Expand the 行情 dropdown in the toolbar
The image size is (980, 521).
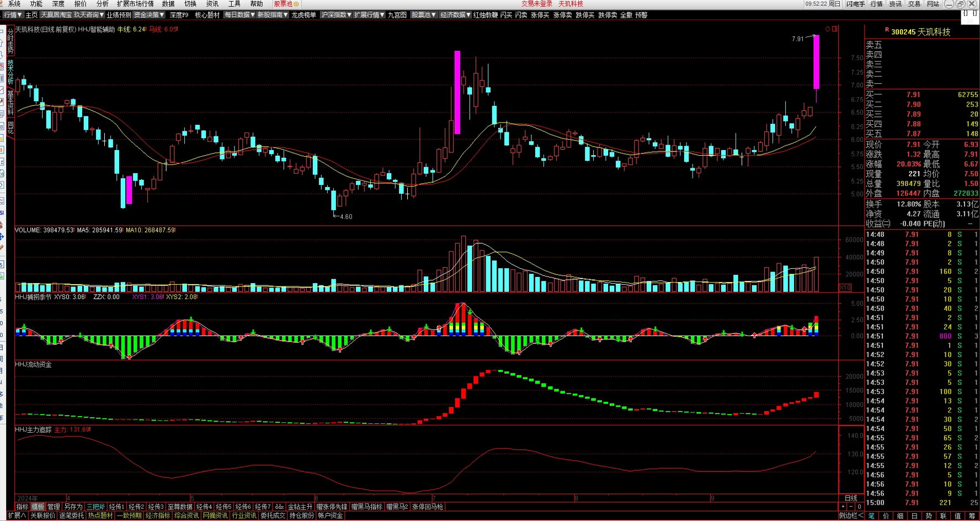pyautogui.click(x=13, y=15)
